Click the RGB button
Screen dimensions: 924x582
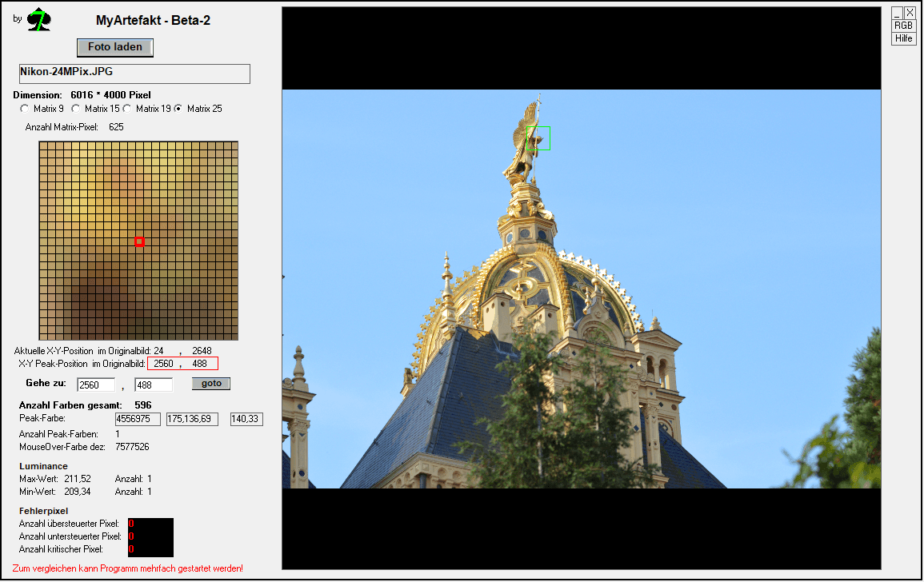click(x=903, y=26)
